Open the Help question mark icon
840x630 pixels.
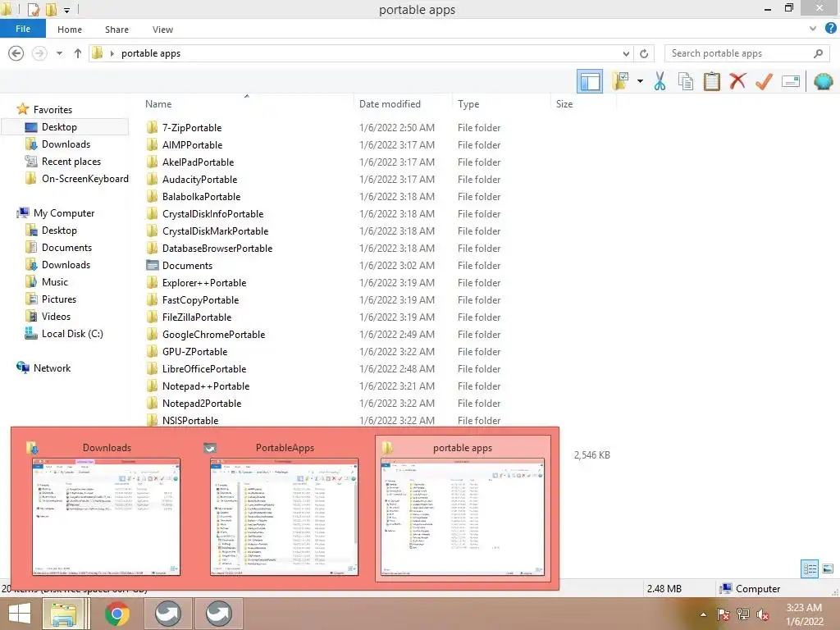point(831,29)
